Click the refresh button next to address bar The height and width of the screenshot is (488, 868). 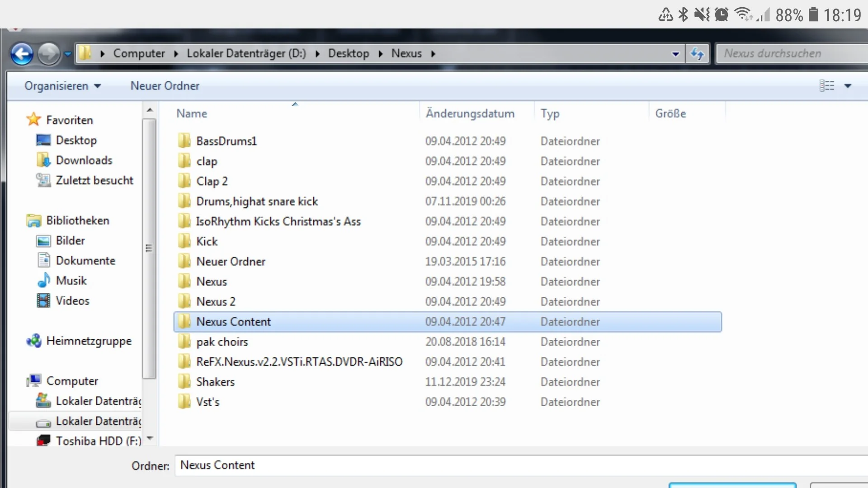click(x=697, y=54)
